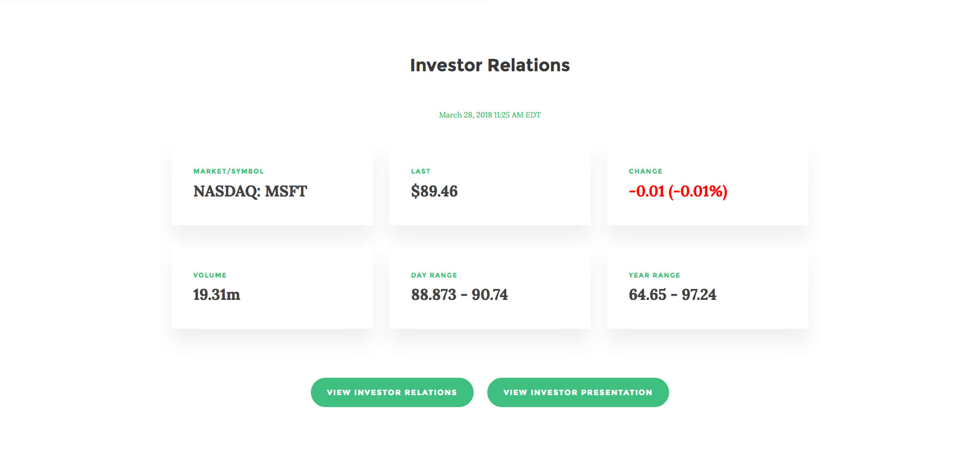Select the 64.65 - 97.24 year range
This screenshot has width=980, height=461.
tap(672, 295)
